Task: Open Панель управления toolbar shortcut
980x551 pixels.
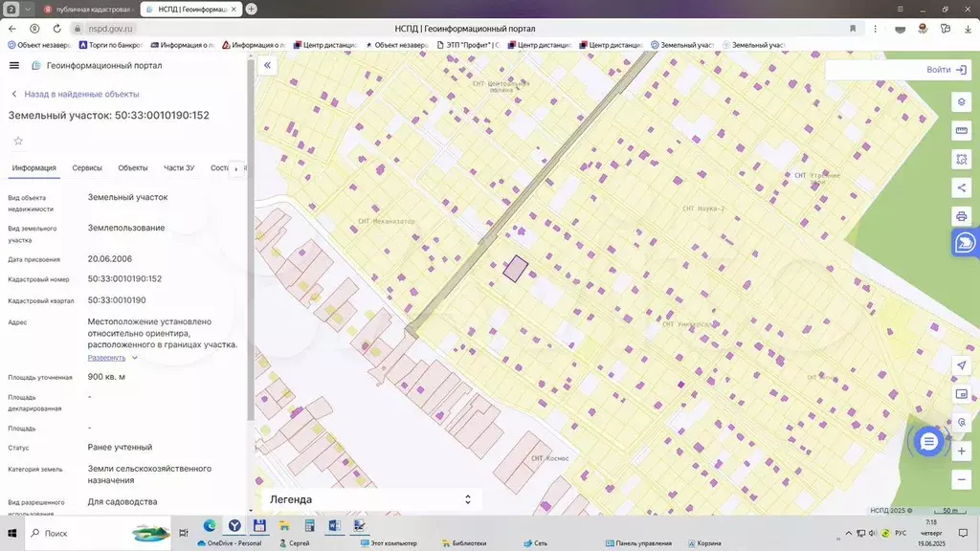Action: [638, 543]
